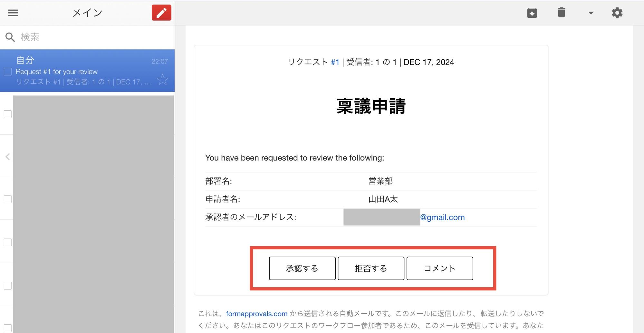Click the DEC 17, 2024 date in header

coord(429,62)
